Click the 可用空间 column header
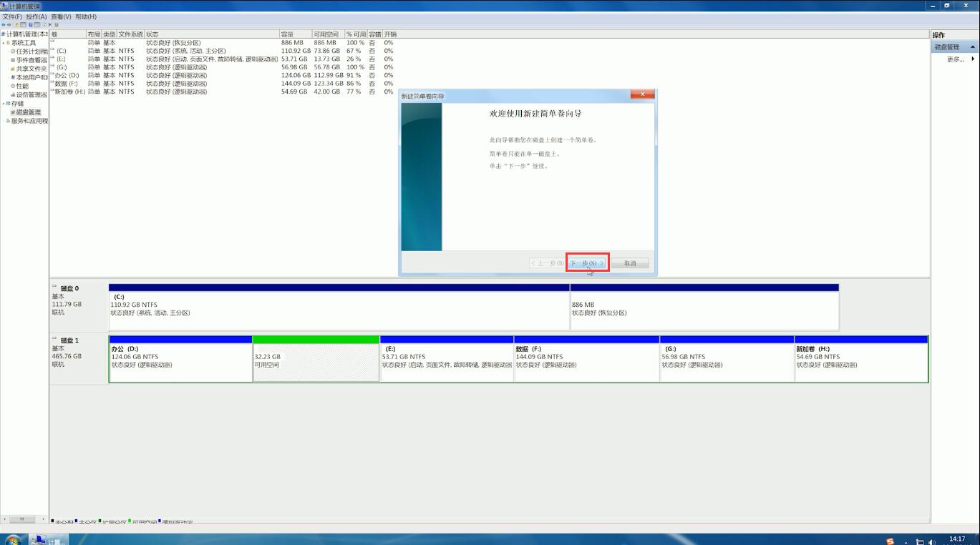Viewport: 980px width, 545px height. [x=328, y=34]
